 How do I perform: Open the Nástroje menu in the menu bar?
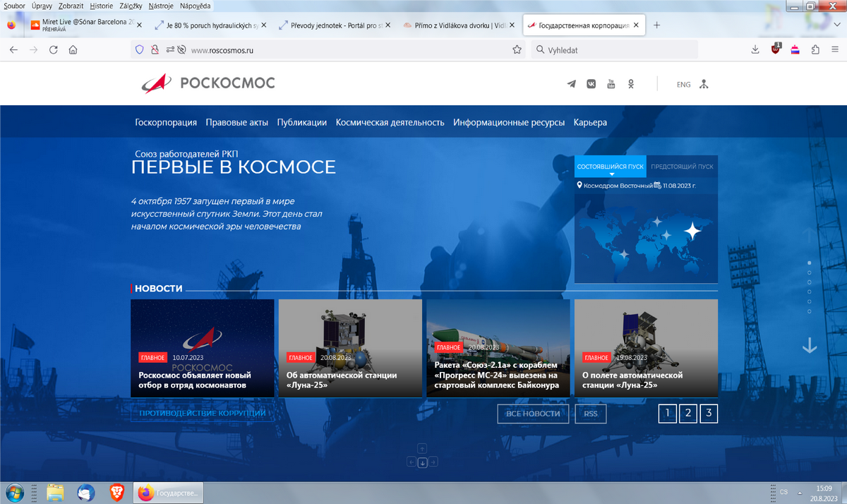161,6
